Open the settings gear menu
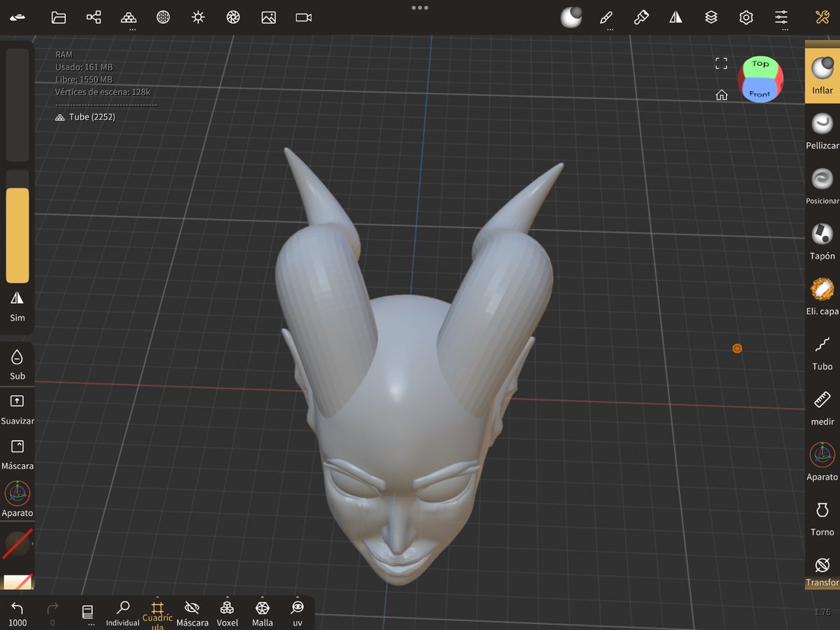840x630 pixels. [x=746, y=17]
